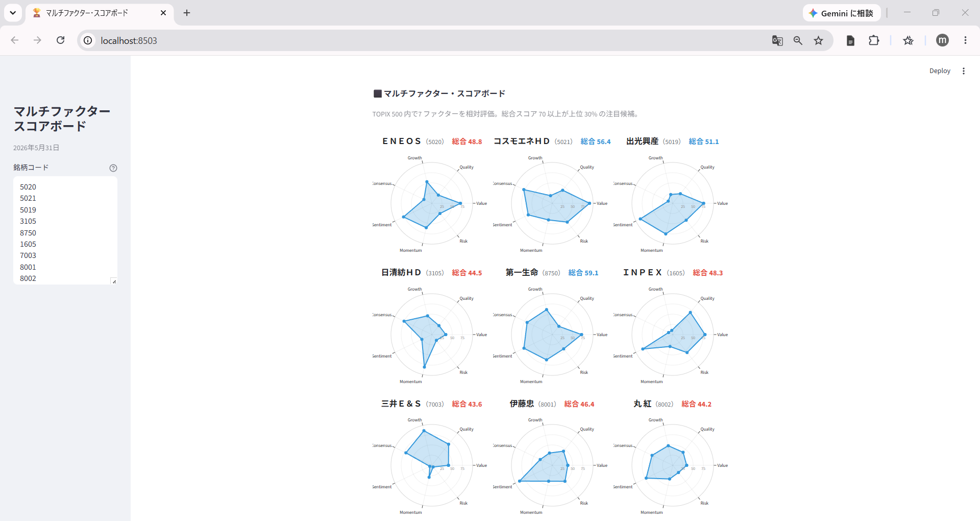Viewport: 980px width, 521px height.
Task: View site information icon in address bar
Action: coord(88,40)
